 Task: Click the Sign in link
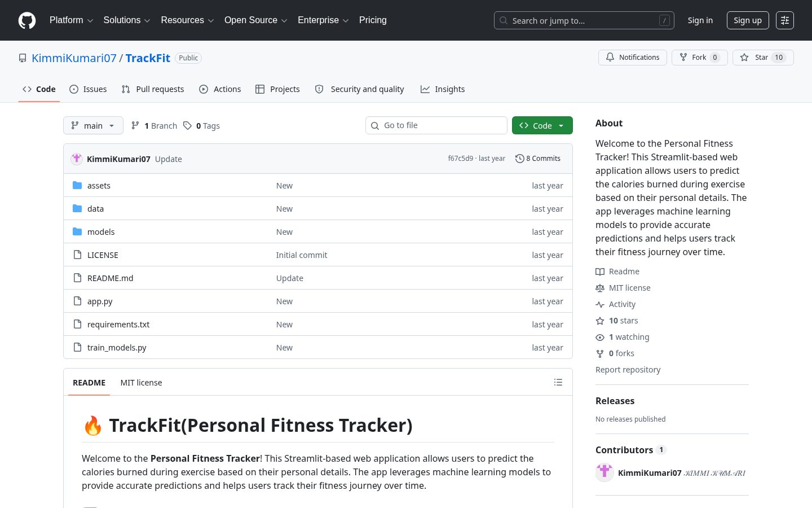click(x=700, y=20)
